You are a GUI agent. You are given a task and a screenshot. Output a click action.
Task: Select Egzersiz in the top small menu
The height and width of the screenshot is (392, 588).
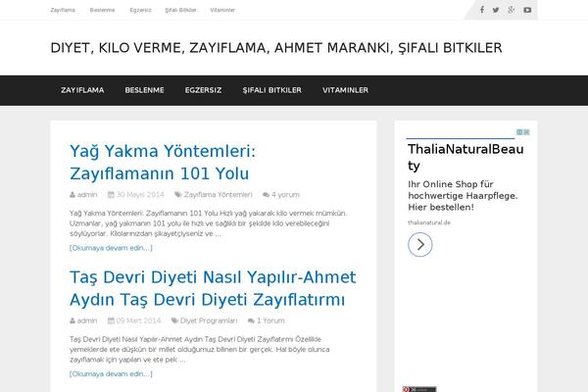pyautogui.click(x=140, y=10)
